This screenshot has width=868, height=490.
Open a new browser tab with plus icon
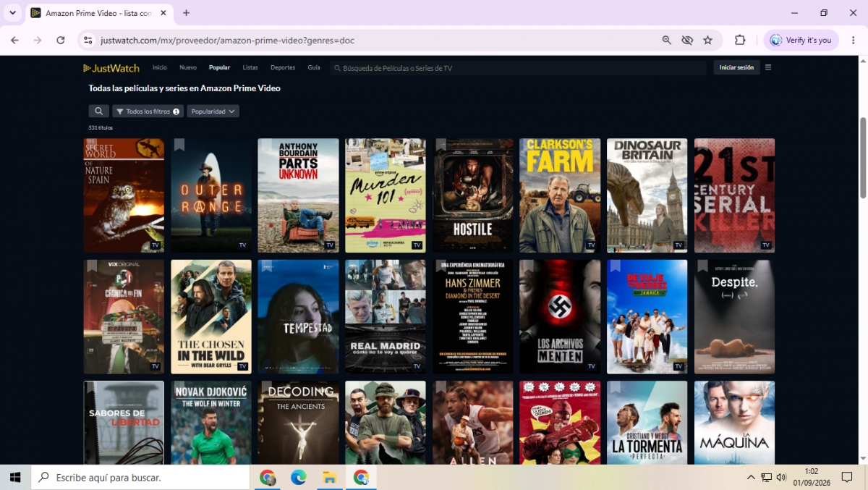[x=186, y=13]
